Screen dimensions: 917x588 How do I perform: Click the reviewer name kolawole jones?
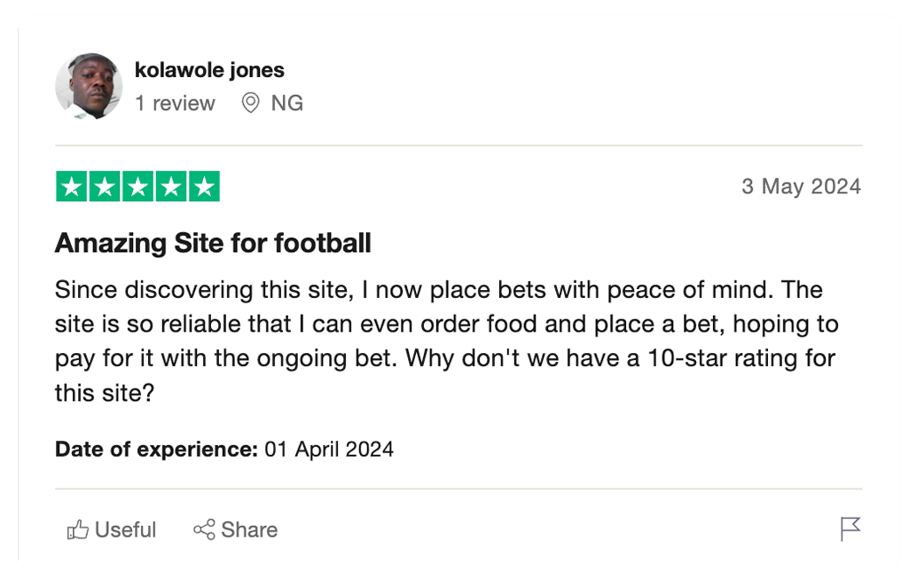coord(209,69)
